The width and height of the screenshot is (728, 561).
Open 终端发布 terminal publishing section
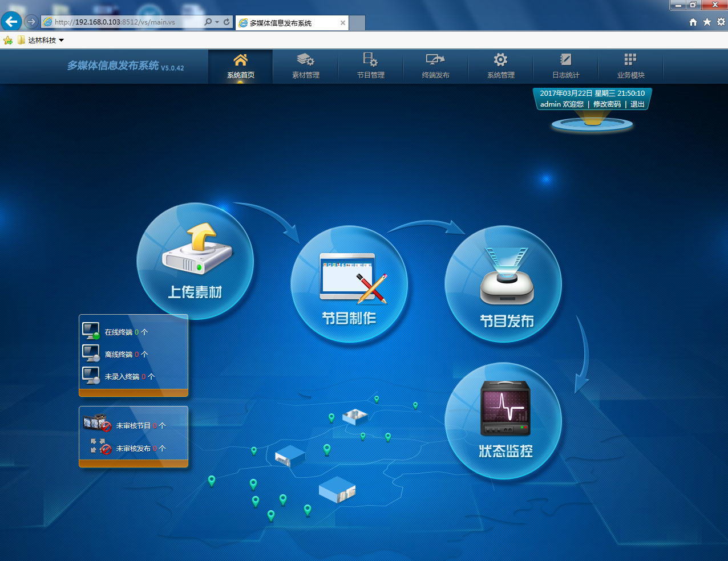click(436, 66)
